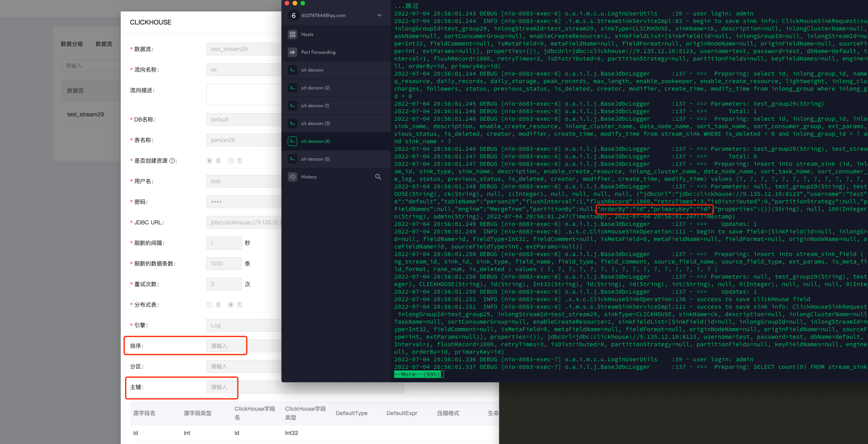Click the sit-denson terminal icon
Viewport: 868px width, 444px height.
(x=292, y=70)
